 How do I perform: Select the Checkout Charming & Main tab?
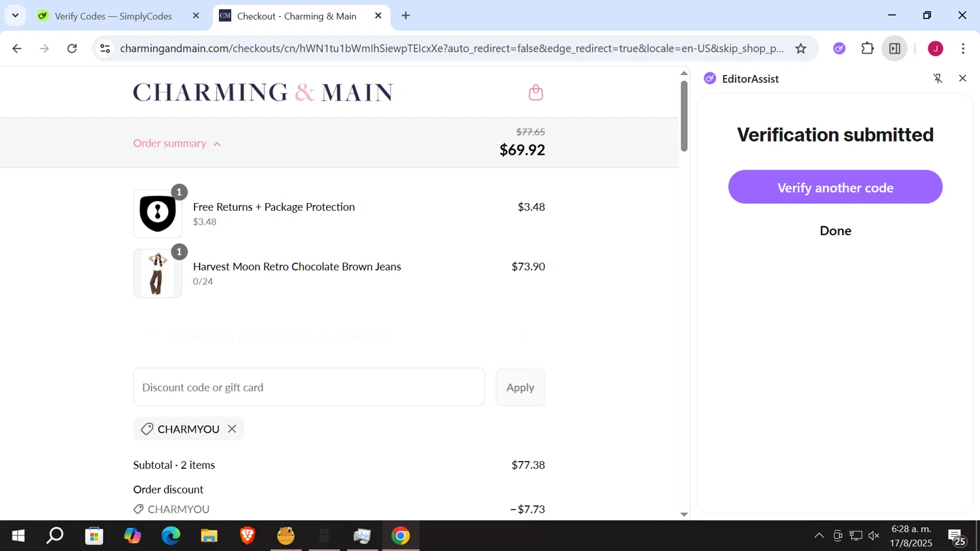click(297, 16)
